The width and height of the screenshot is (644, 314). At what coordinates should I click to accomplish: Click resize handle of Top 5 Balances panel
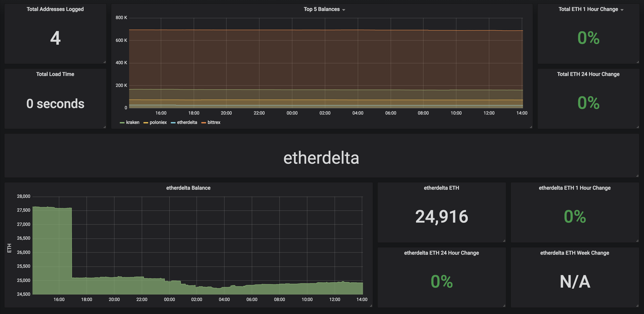(531, 127)
